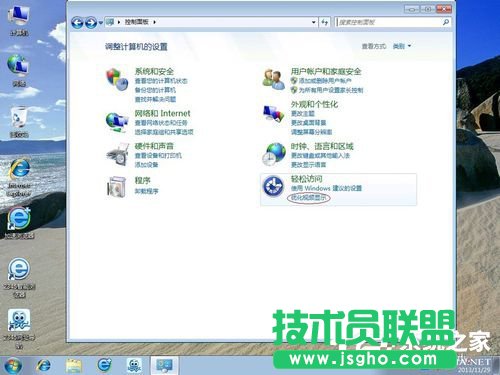Click 更改主题 link
This screenshot has height=375, width=500.
(x=303, y=113)
